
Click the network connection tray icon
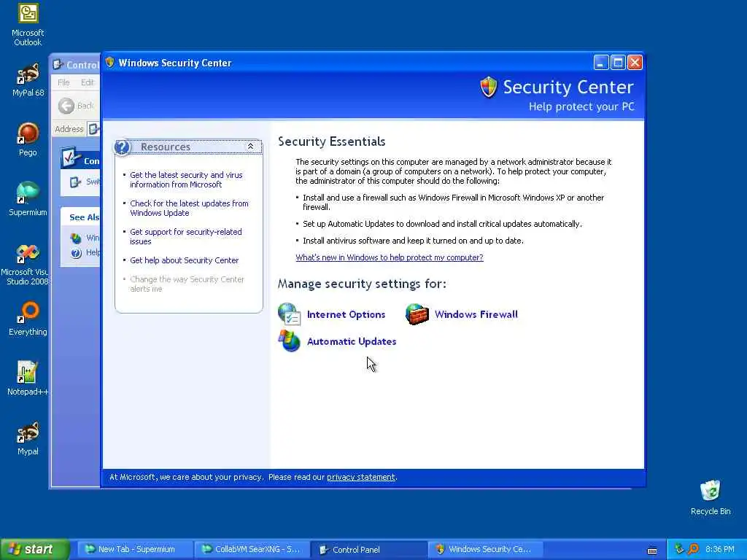point(679,549)
